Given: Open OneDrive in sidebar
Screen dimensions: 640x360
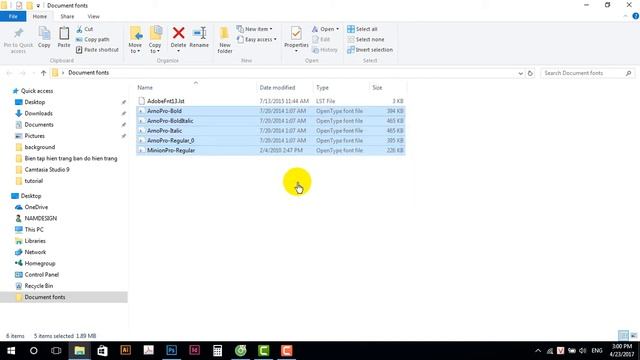Looking at the screenshot, I should 36,207.
